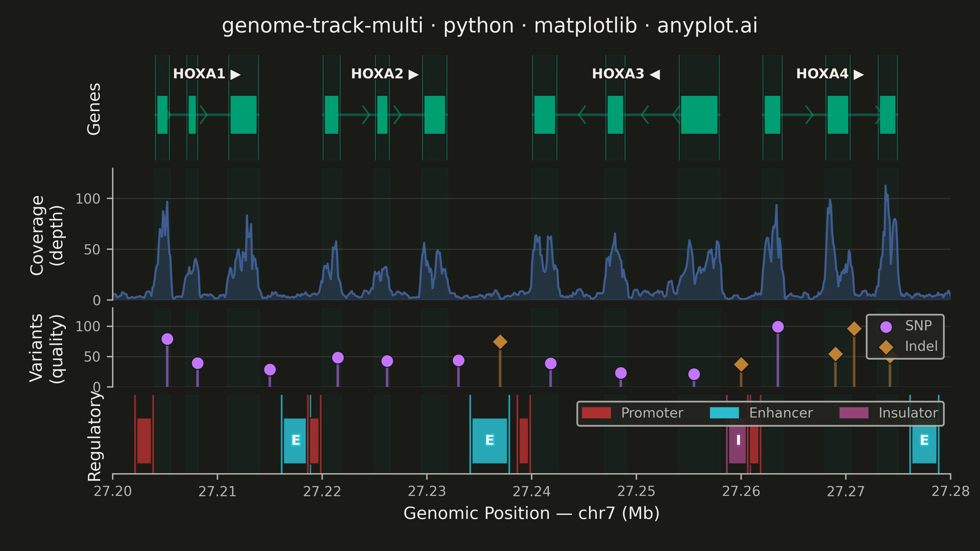Viewport: 980px width, 551px height.
Task: Click the 27.24 x-axis tick label
Action: coord(531,491)
